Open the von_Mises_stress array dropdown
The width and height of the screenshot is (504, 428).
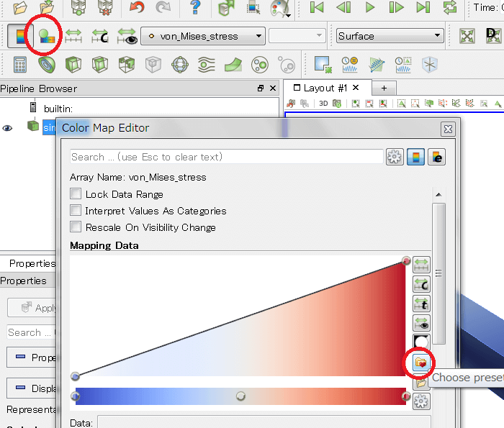click(203, 36)
